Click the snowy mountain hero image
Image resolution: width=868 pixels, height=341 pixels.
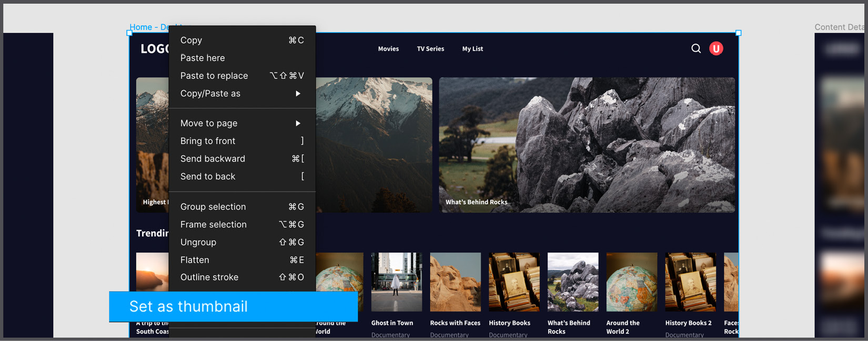click(374, 145)
